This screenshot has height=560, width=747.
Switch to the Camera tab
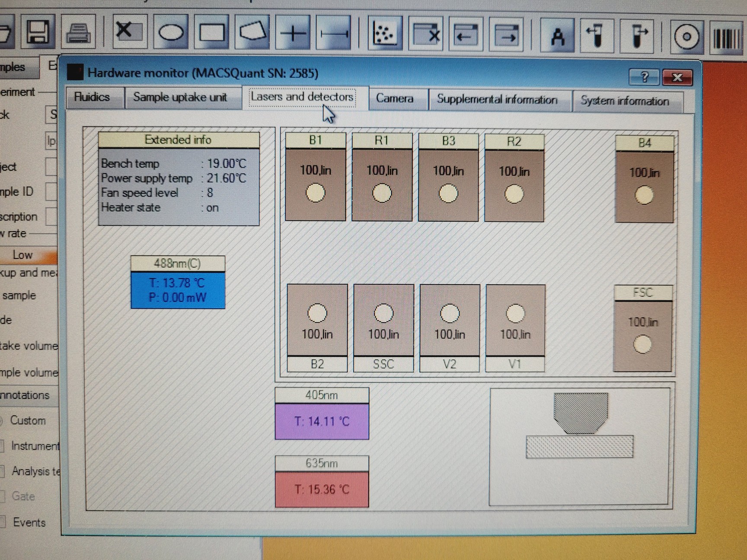click(x=394, y=99)
